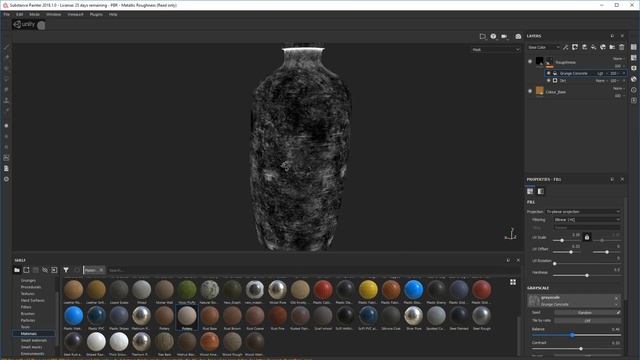The width and height of the screenshot is (640, 360).
Task: Toggle visibility of Dirt effect
Action: point(549,81)
